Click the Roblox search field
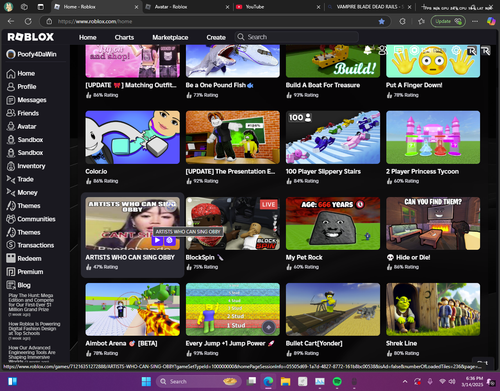Screen dimensions: 500x391 (x=297, y=37)
